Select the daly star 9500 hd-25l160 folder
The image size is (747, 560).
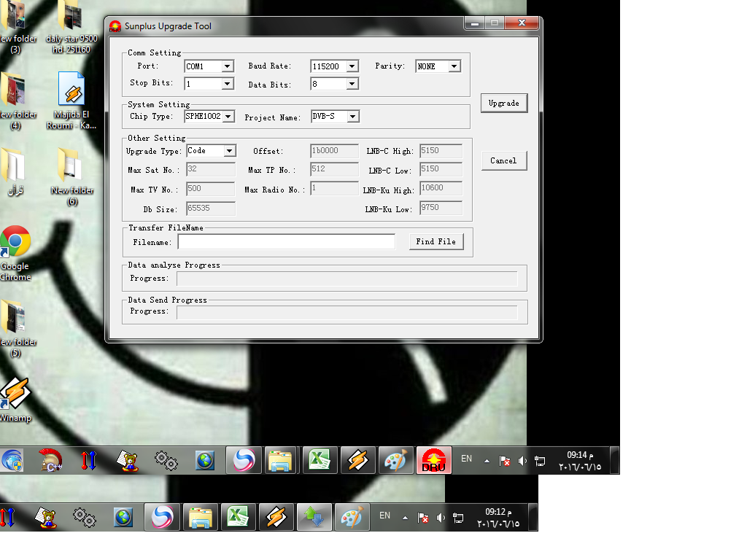[71, 27]
